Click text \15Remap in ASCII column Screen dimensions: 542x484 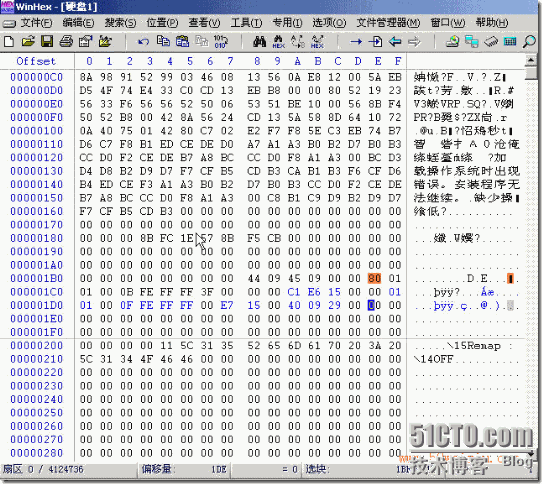473,346
